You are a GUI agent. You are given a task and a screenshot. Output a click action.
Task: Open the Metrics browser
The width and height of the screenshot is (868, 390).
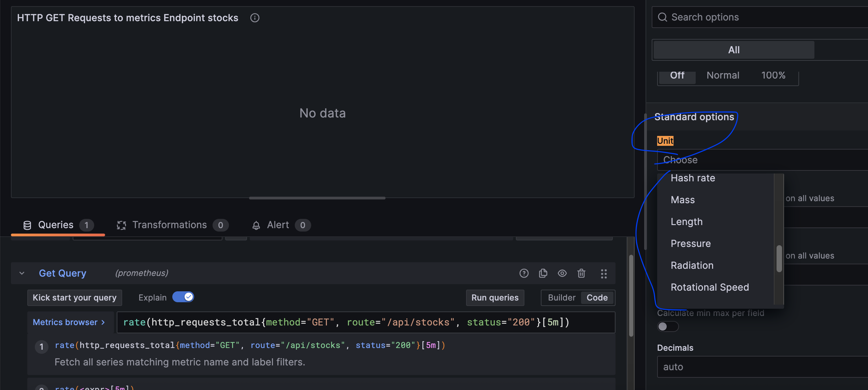pos(69,322)
